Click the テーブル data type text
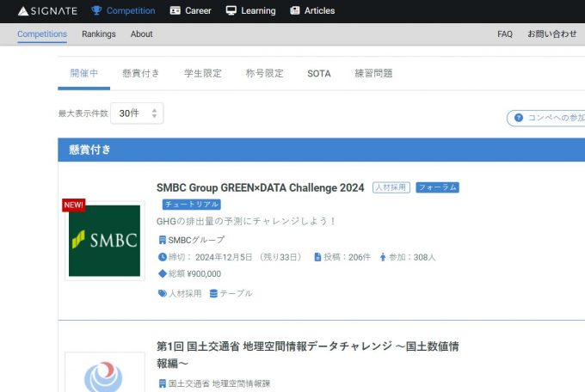The image size is (585, 392). [x=236, y=293]
